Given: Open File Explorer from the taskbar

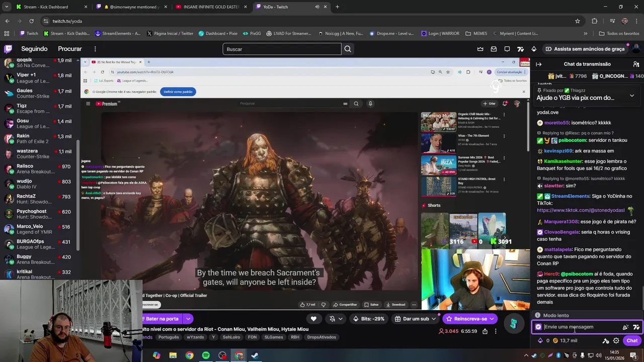Looking at the screenshot, I should click(x=173, y=355).
